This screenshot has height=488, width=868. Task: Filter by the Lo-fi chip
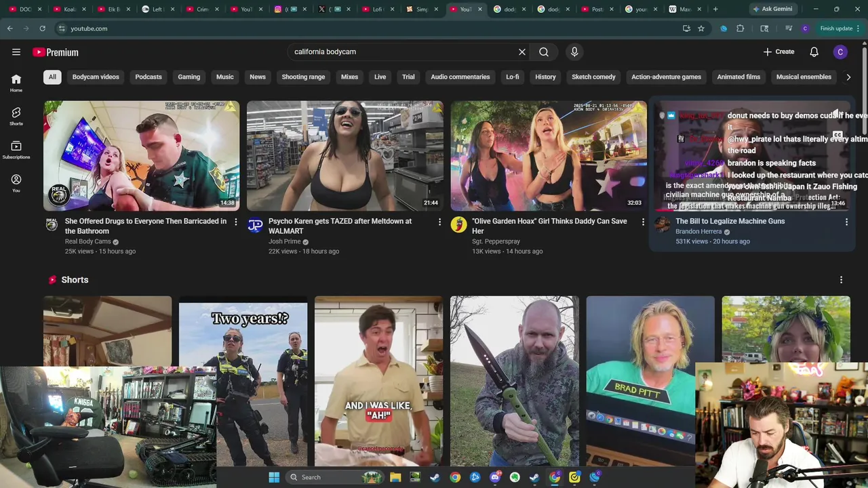(513, 77)
